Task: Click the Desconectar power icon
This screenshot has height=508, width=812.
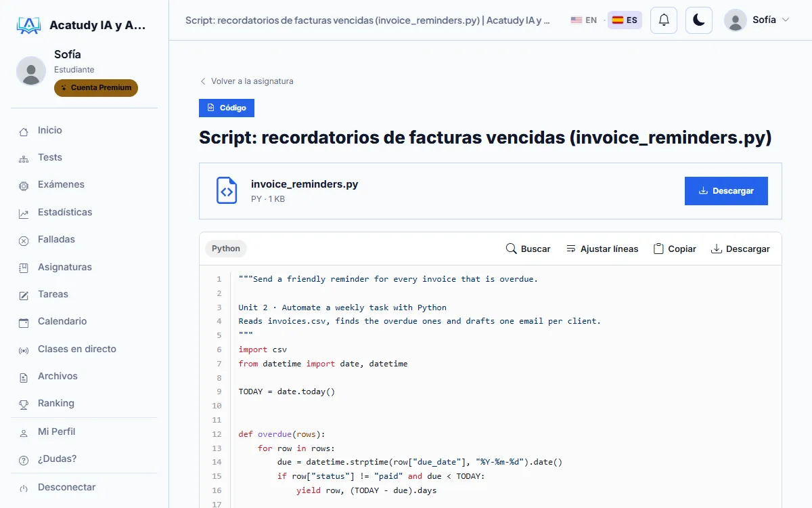Action: [x=24, y=488]
